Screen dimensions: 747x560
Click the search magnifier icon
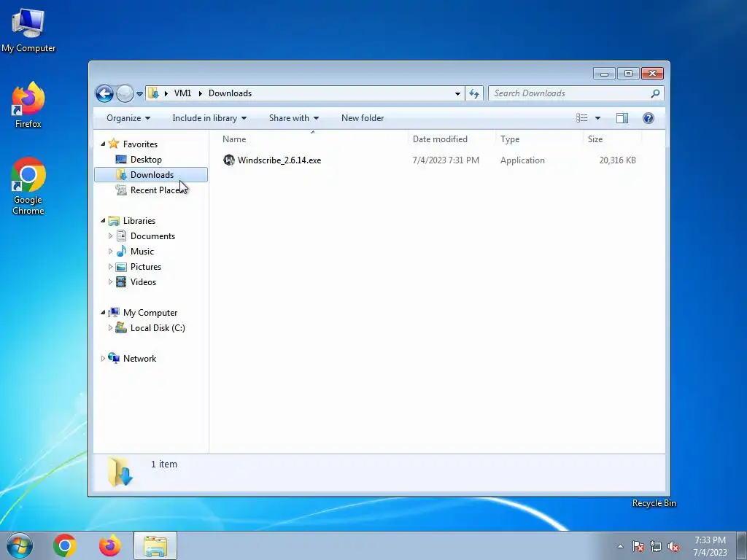(656, 93)
